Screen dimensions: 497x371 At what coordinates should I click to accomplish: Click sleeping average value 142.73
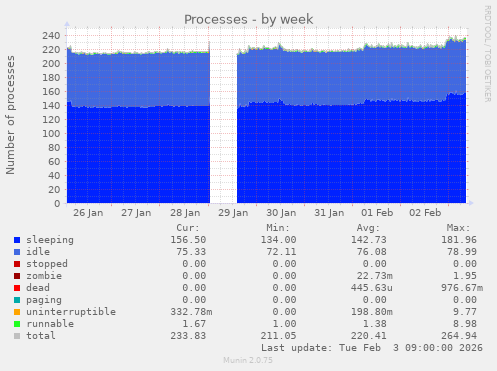[369, 240]
